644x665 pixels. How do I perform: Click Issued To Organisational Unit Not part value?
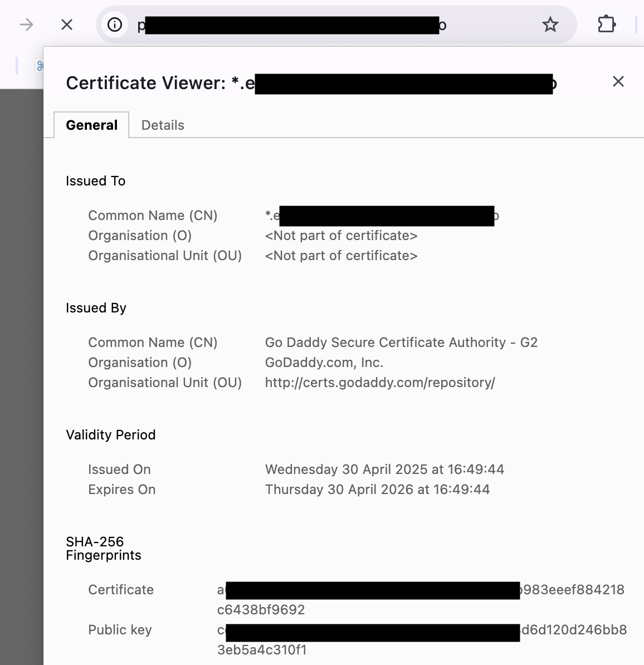click(x=341, y=256)
